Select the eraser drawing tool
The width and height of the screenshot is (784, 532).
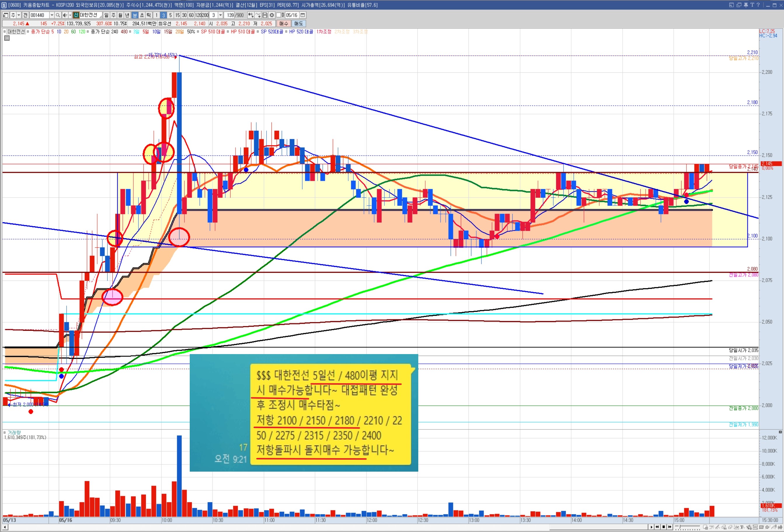[x=731, y=527]
